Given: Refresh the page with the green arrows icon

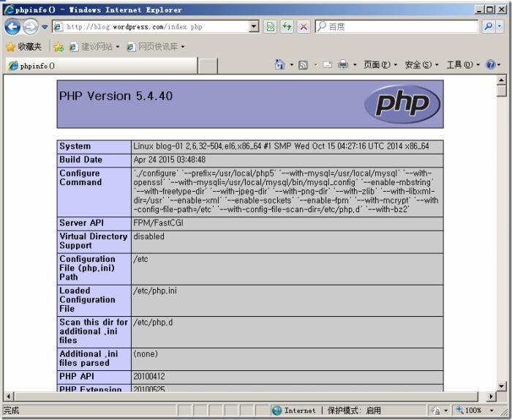Looking at the screenshot, I should pos(287,26).
